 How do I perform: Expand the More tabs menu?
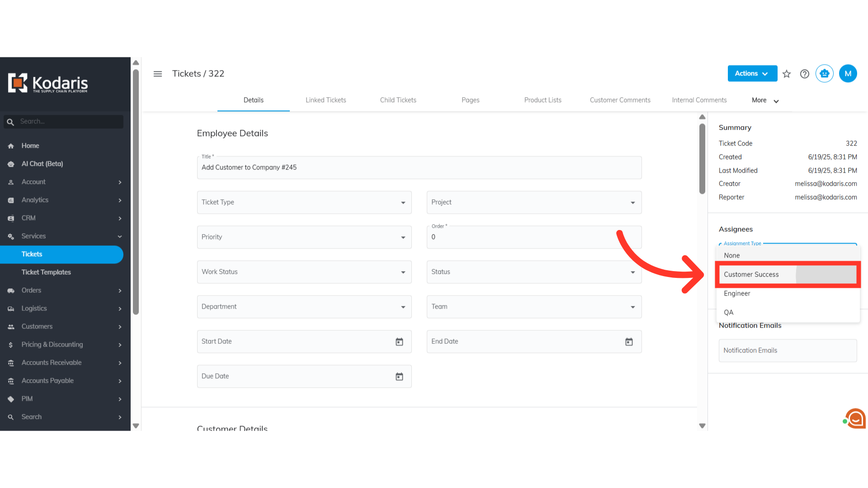coord(765,100)
